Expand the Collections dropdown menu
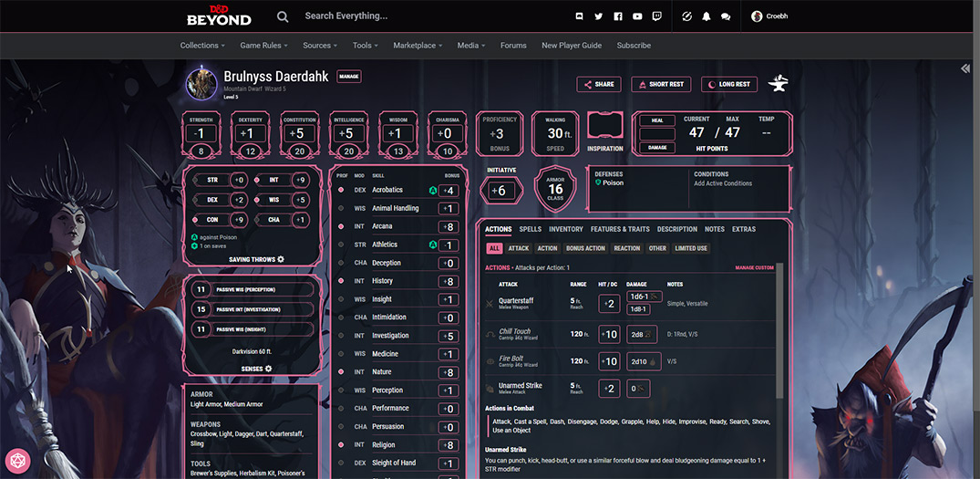The image size is (980, 479). tap(202, 46)
